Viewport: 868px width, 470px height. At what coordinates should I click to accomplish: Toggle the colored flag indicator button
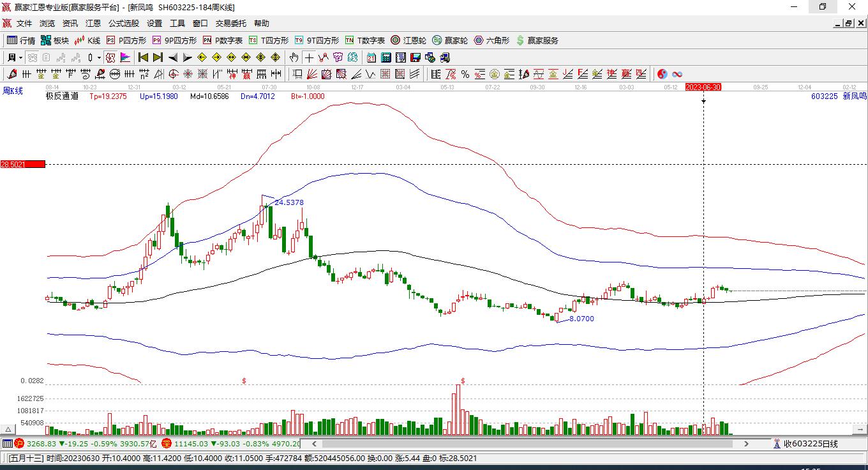click(125, 57)
